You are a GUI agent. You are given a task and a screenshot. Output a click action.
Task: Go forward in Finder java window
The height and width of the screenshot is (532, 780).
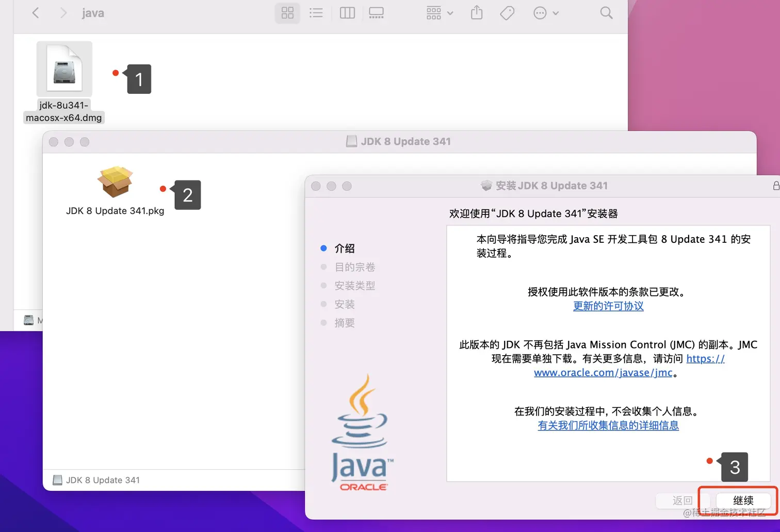tap(63, 13)
